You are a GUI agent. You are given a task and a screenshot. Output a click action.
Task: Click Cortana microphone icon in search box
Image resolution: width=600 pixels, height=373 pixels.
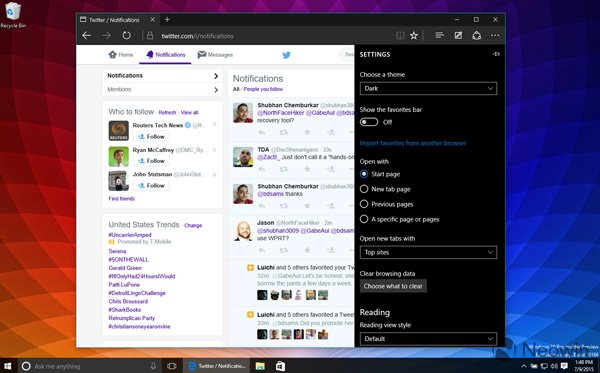(x=153, y=366)
